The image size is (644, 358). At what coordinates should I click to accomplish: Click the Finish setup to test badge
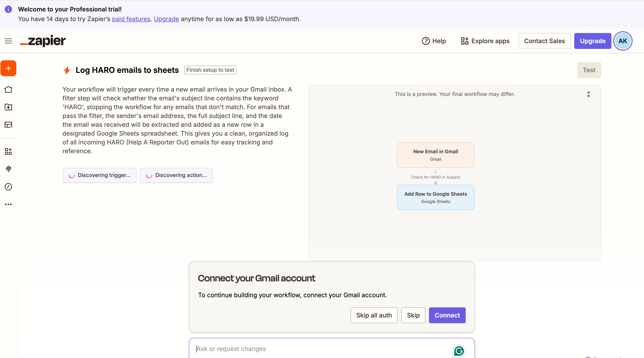pyautogui.click(x=210, y=70)
